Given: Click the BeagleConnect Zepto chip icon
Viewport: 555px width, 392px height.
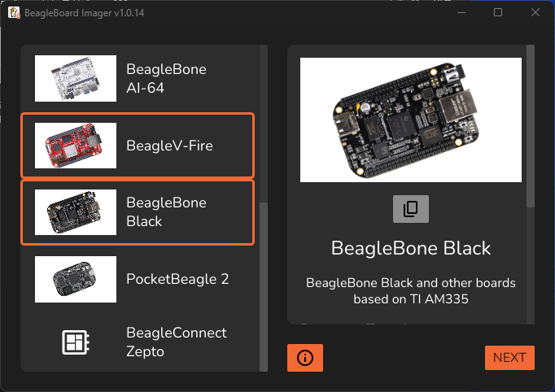Looking at the screenshot, I should click(76, 342).
